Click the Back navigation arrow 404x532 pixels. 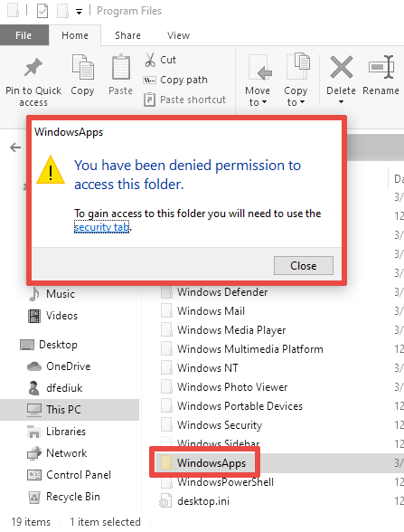(15, 147)
